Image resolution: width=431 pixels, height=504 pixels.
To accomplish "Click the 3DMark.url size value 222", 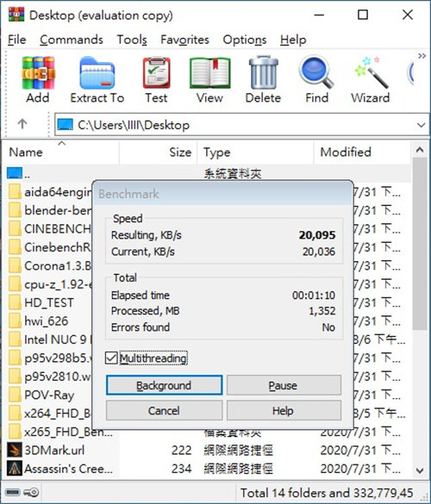I will (x=181, y=451).
